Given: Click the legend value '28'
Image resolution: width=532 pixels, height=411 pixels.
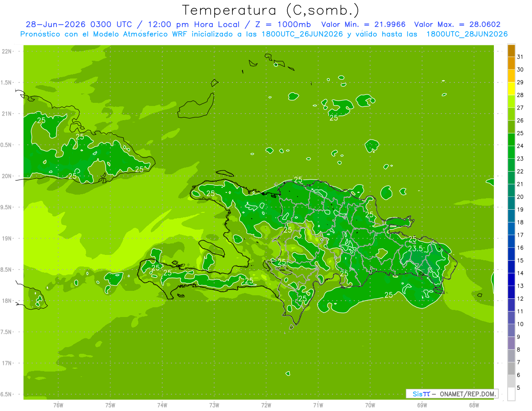Looking at the screenshot, I should (520, 95).
